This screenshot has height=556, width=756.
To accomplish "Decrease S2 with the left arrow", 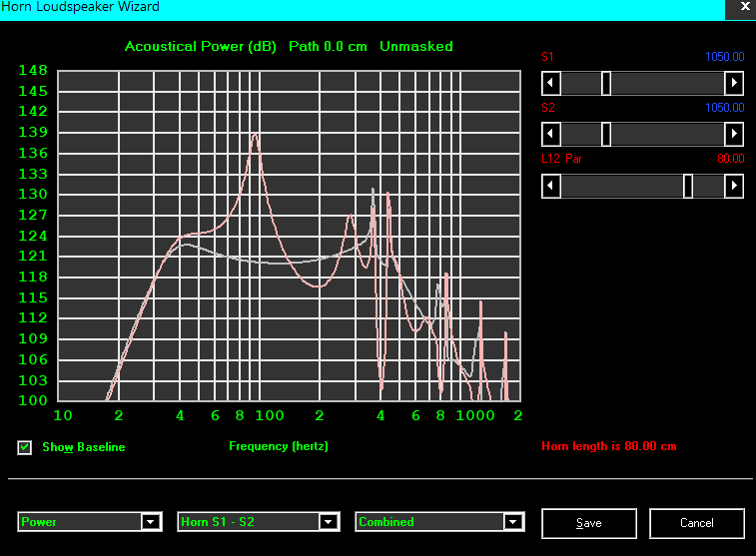I will click(551, 134).
